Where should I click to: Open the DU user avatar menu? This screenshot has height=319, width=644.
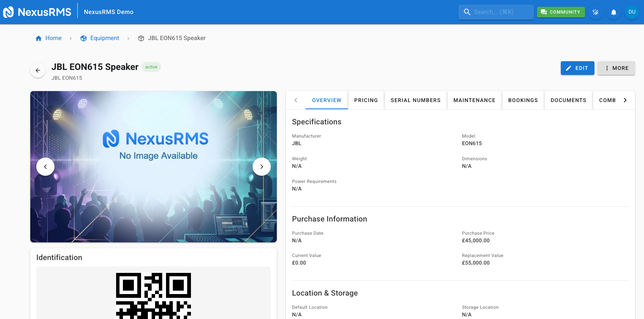632,12
